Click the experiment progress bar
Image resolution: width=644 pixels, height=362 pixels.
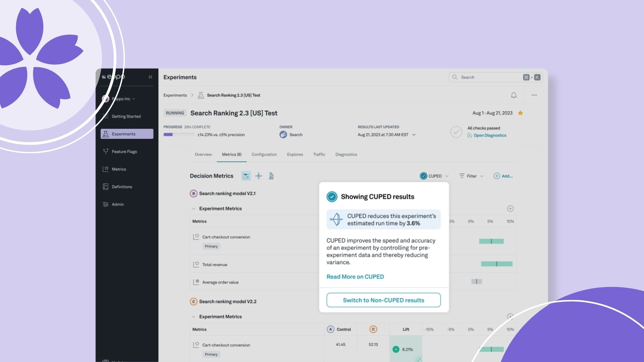tap(178, 135)
